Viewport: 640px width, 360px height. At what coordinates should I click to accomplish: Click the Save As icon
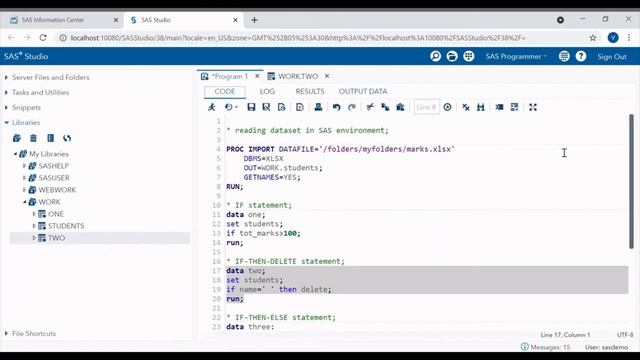[x=266, y=107]
